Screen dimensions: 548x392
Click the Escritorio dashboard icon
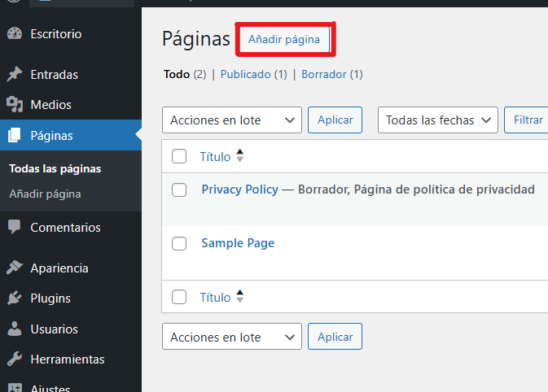point(14,34)
